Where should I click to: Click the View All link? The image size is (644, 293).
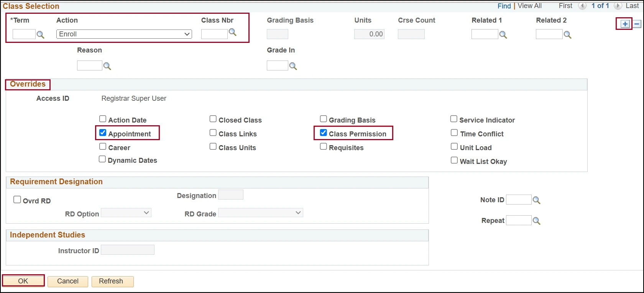point(529,6)
